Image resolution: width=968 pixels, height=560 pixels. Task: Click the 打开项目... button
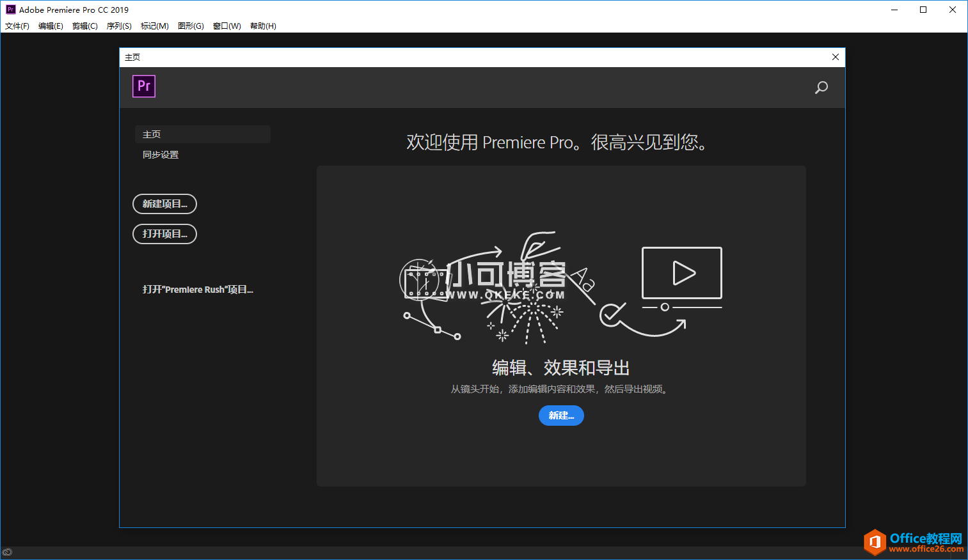coord(164,234)
